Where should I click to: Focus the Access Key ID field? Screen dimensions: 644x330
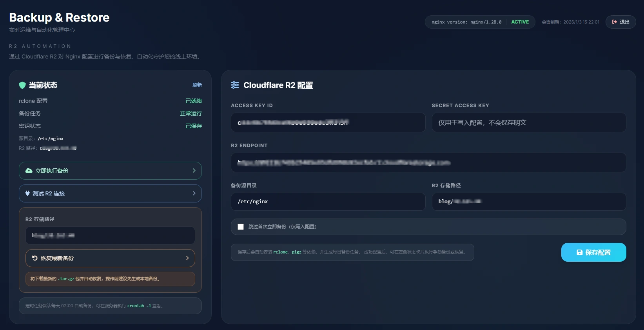pos(328,122)
